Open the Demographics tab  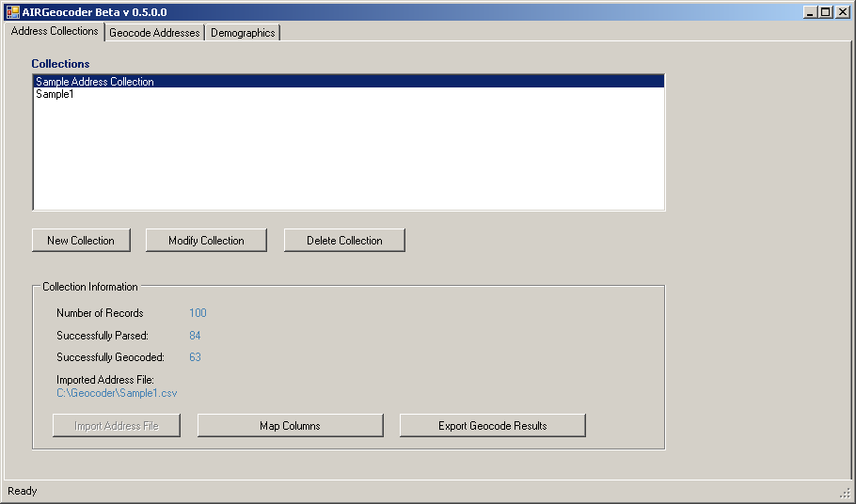point(243,33)
